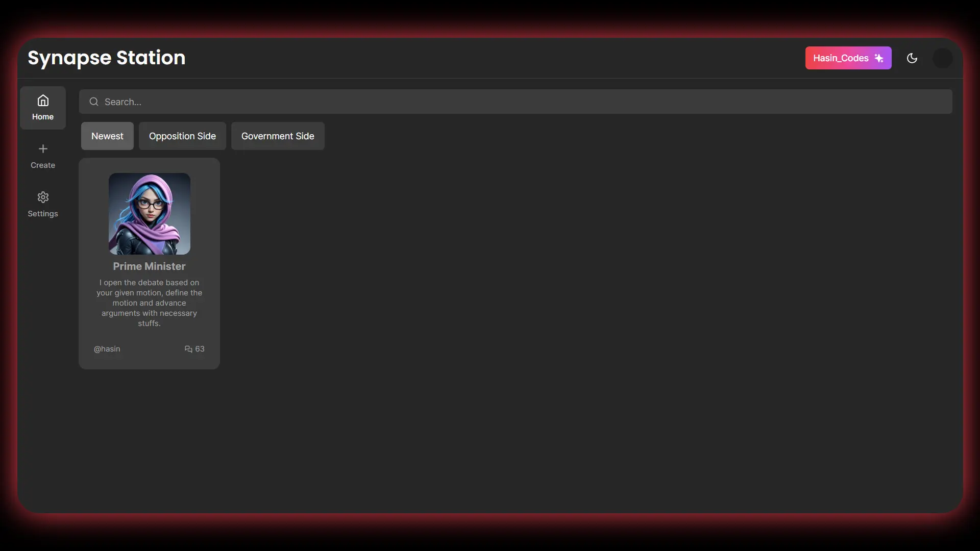The height and width of the screenshot is (551, 980).
Task: Click the Home house icon in sidebar
Action: [43, 101]
